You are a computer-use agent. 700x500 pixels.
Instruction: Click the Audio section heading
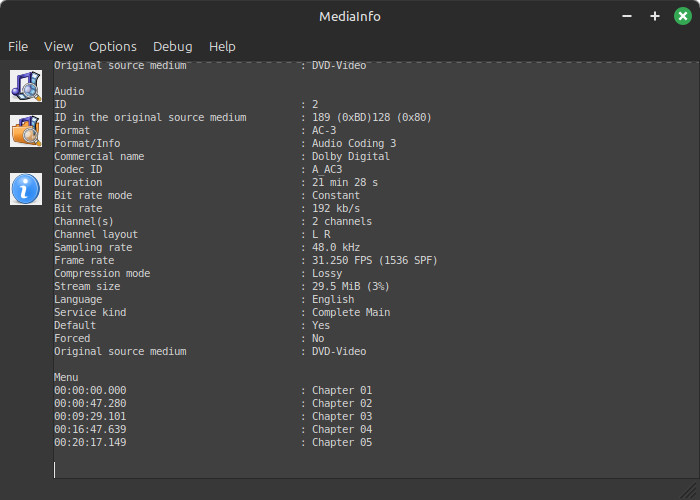pyautogui.click(x=69, y=91)
